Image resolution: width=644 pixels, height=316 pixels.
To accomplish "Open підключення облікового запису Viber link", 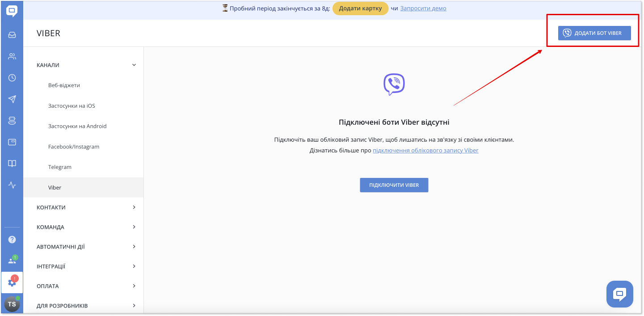I will pos(425,151).
